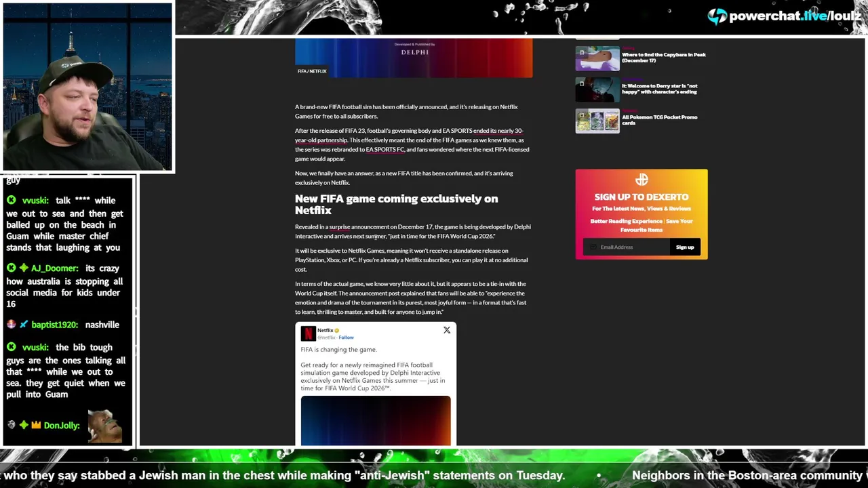Click the Capybara article thumbnail
This screenshot has height=488, width=868.
click(597, 58)
